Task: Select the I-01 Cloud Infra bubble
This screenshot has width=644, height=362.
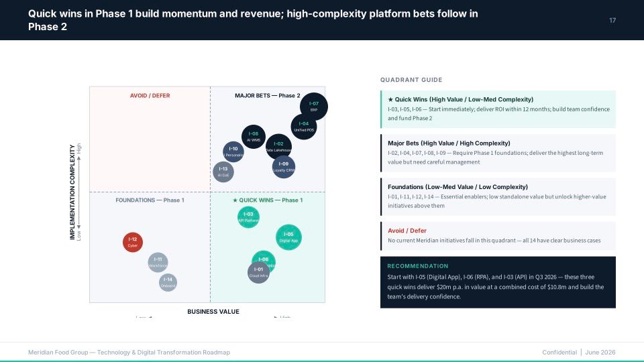Action: coord(258,273)
